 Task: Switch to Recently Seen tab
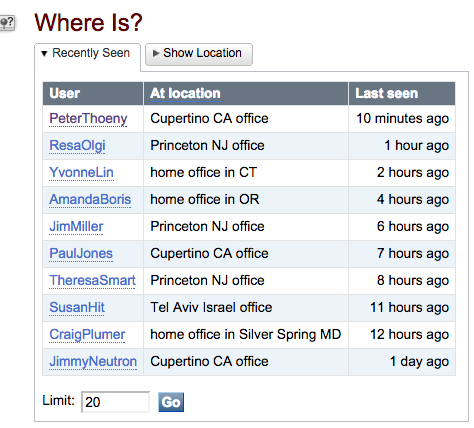(x=87, y=53)
